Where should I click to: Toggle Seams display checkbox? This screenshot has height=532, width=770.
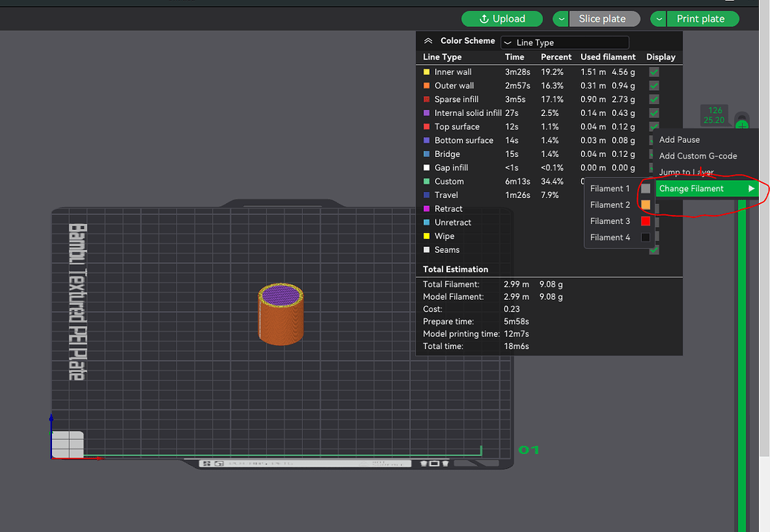point(654,250)
